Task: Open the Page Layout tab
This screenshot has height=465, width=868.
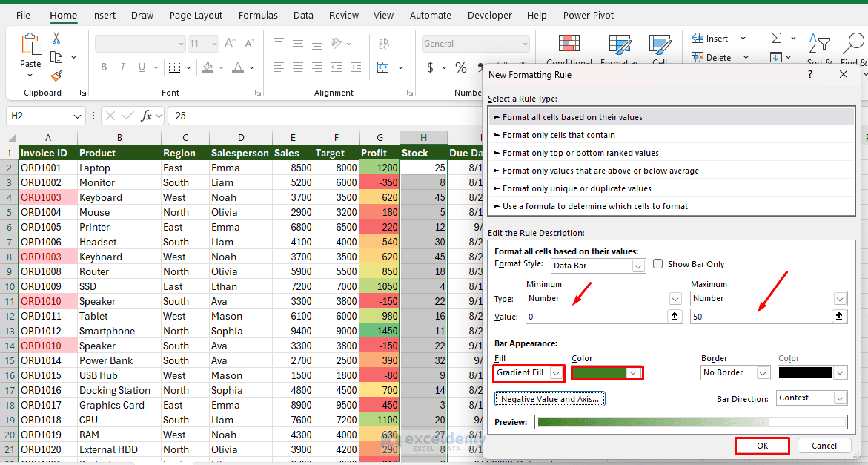Action: click(x=196, y=16)
